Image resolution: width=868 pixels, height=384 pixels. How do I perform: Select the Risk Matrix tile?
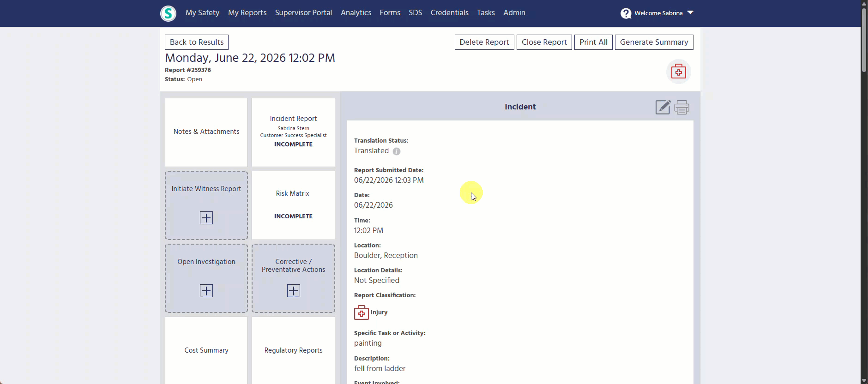point(294,205)
